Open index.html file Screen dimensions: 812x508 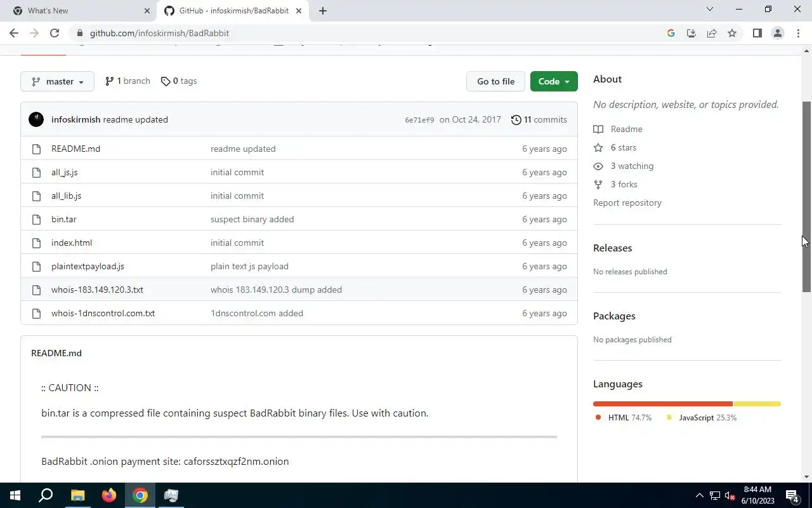[72, 243]
